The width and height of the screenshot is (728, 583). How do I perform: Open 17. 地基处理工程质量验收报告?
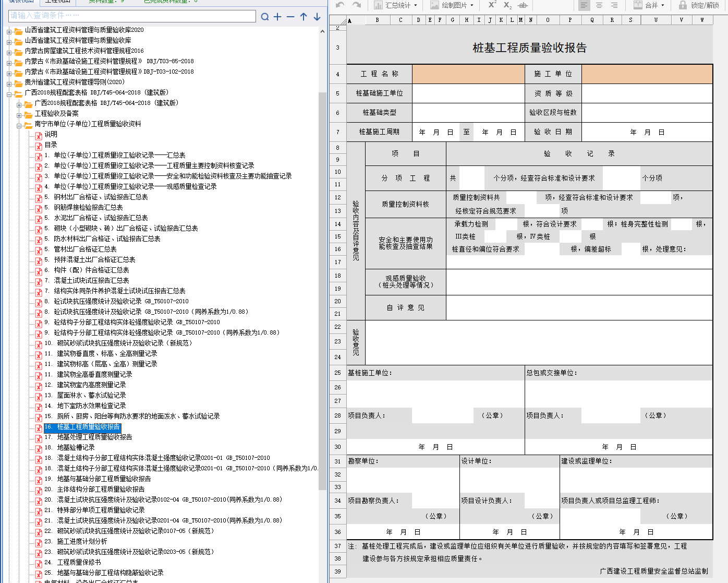[88, 437]
